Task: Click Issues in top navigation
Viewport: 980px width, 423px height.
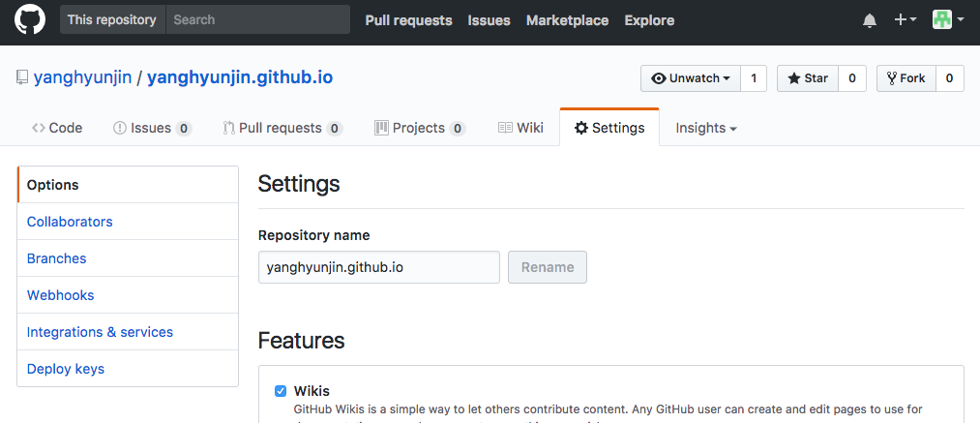Action: coord(489,20)
